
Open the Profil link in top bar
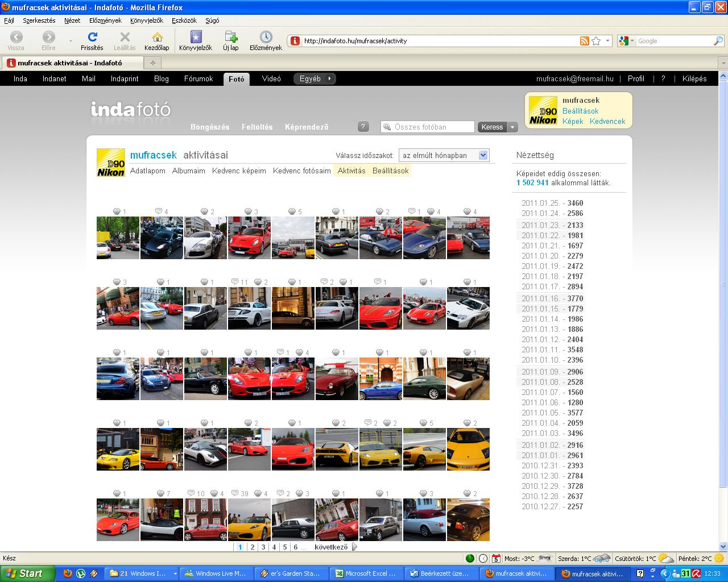(x=636, y=79)
